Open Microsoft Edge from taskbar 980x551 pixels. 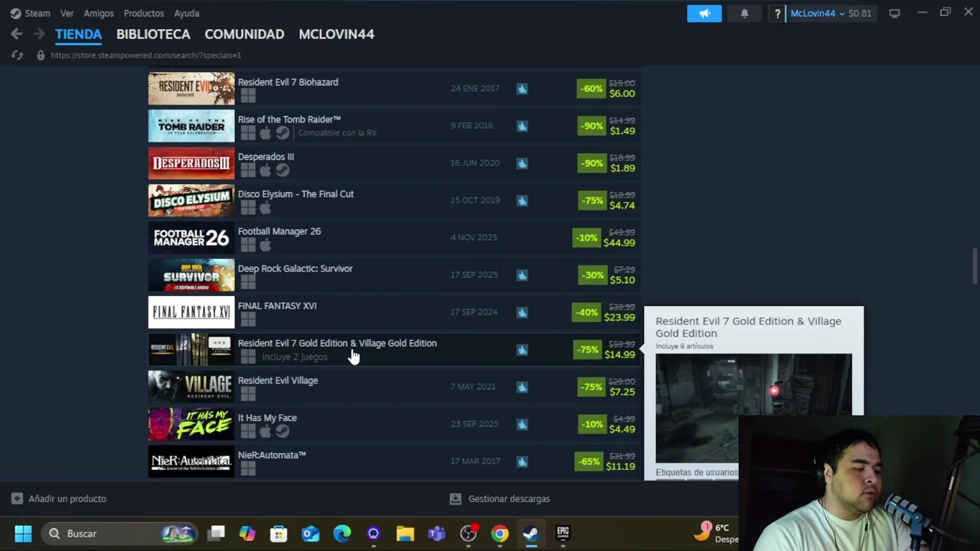341,533
